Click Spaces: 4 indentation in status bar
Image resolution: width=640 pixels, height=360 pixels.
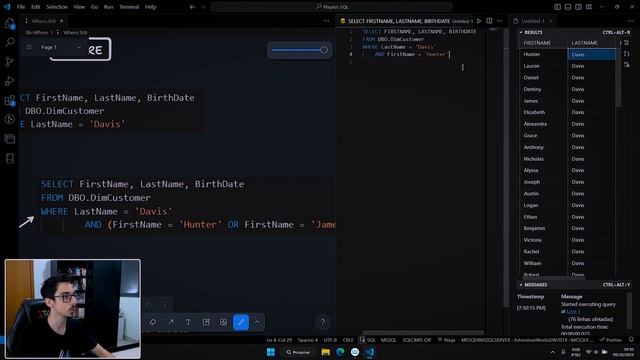pos(308,340)
